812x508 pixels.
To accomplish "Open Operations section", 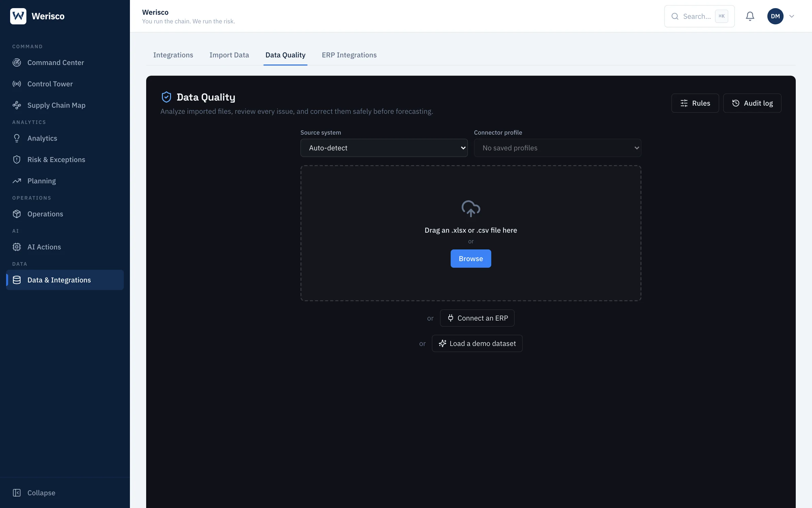I will pyautogui.click(x=65, y=214).
